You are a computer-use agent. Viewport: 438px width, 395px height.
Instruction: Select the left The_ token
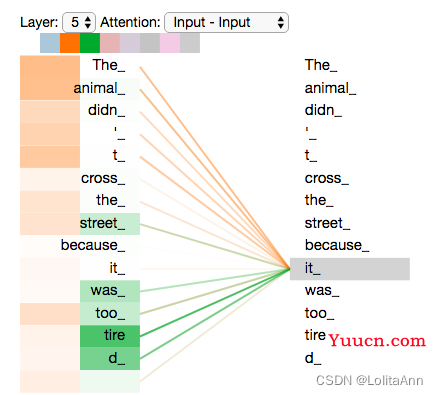(110, 66)
